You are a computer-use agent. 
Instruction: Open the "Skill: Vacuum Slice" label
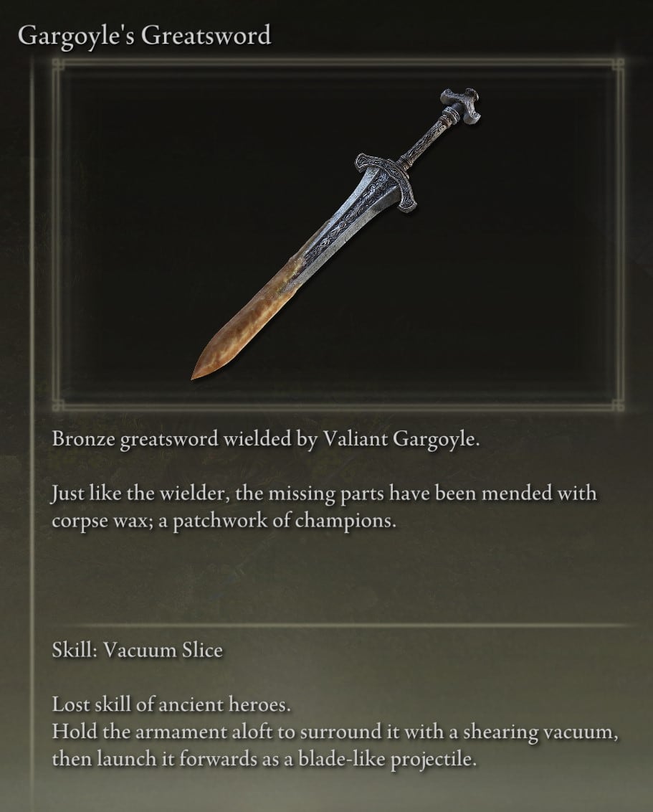[137, 650]
